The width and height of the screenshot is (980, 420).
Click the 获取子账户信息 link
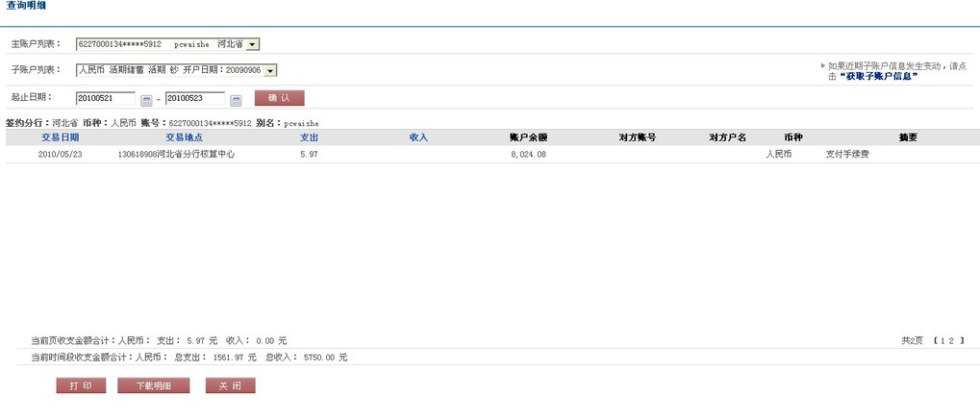pyautogui.click(x=879, y=76)
